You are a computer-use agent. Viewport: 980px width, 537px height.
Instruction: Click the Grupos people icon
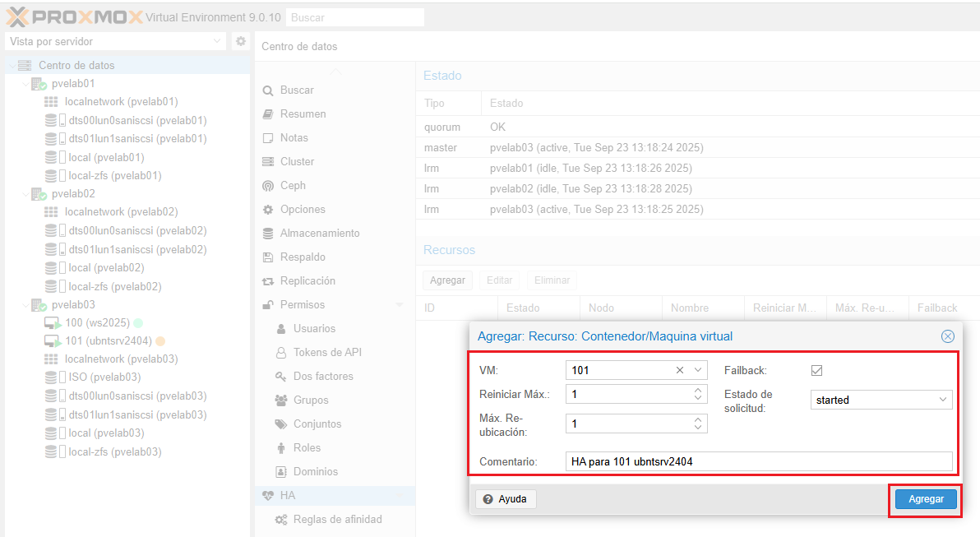pos(281,400)
